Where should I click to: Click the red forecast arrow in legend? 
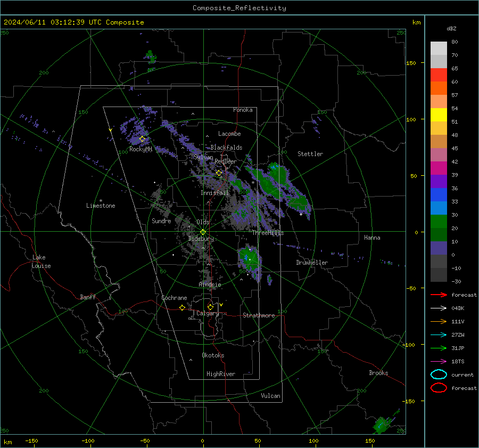coord(439,295)
